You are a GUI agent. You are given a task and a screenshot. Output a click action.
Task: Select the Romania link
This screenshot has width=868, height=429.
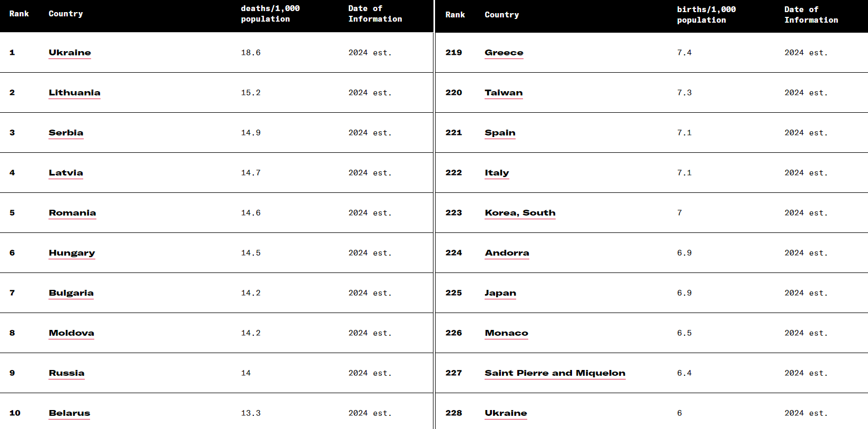72,213
